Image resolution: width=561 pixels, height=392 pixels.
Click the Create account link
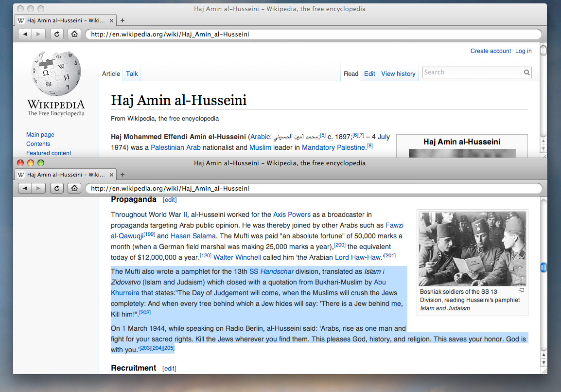491,51
